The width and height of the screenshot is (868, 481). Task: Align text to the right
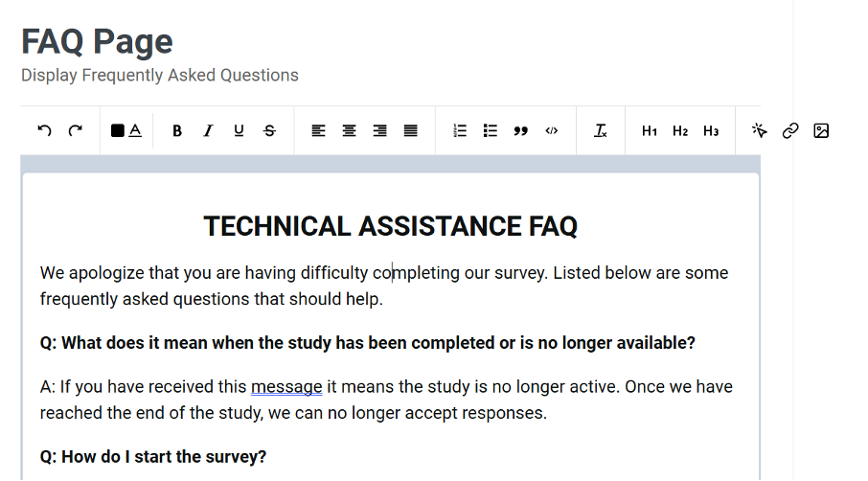[379, 130]
